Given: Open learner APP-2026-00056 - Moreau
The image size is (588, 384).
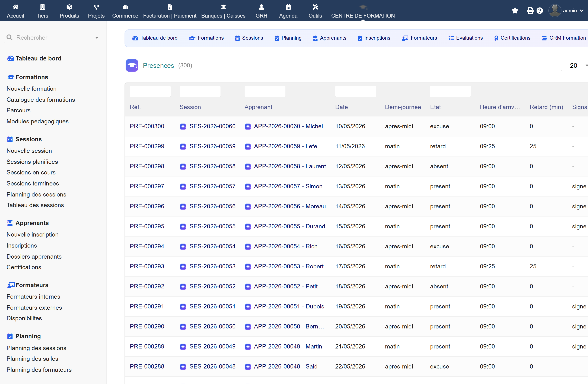Looking at the screenshot, I should click(290, 206).
